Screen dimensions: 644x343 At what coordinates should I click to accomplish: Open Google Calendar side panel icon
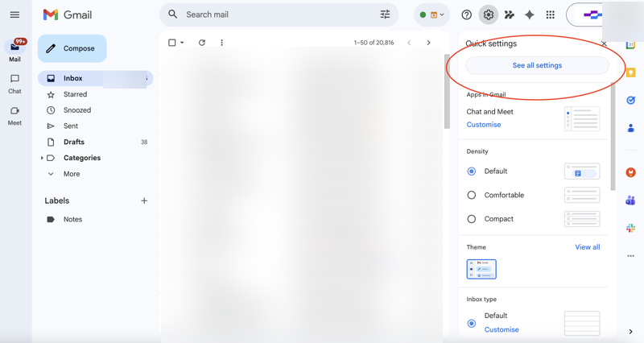pos(631,45)
